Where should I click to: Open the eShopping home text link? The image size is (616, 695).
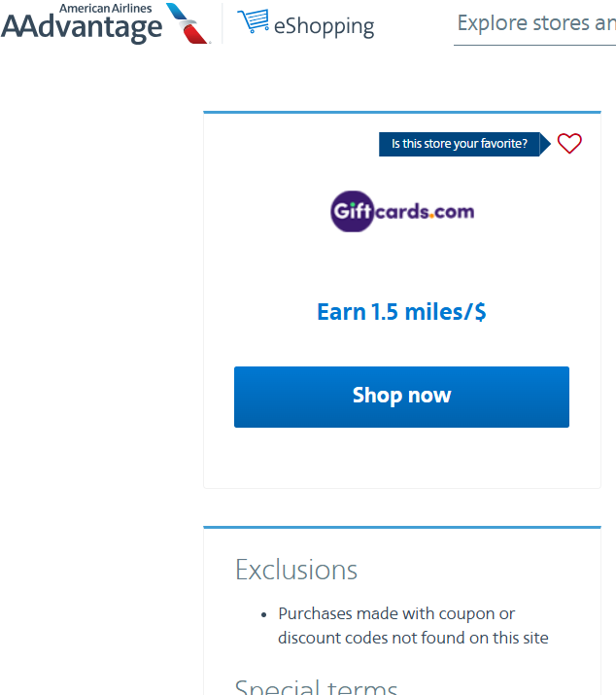point(324,26)
